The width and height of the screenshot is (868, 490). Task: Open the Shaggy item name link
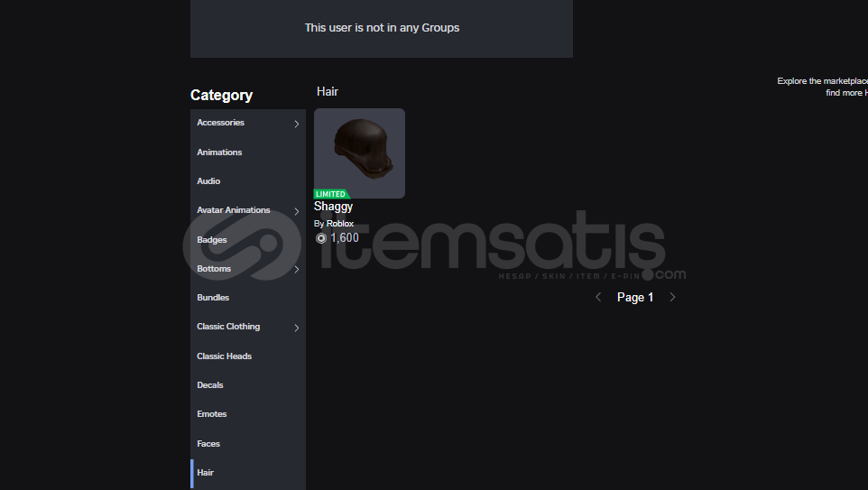pos(333,207)
